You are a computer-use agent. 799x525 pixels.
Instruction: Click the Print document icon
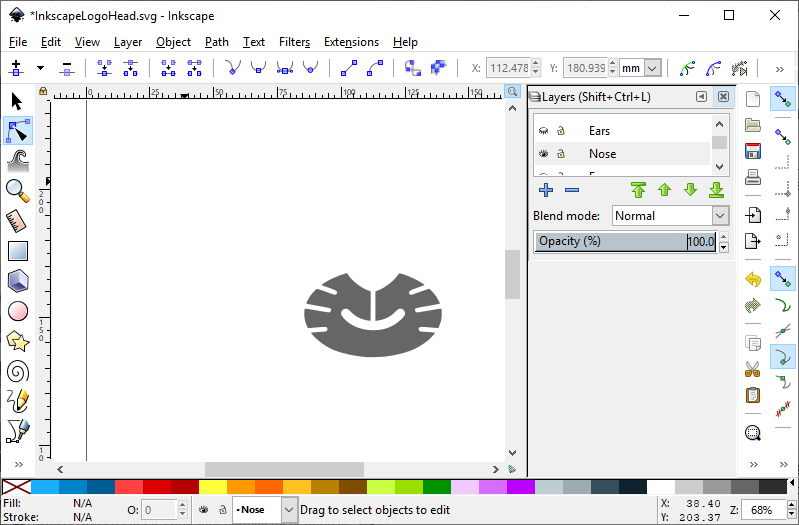753,177
